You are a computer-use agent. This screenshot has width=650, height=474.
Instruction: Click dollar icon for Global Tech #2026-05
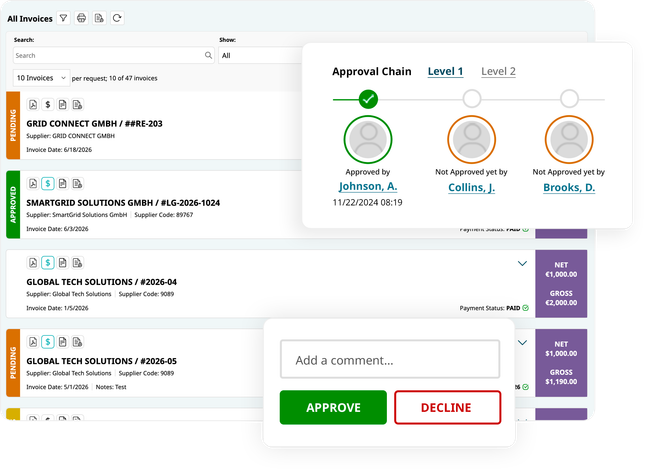point(48,342)
